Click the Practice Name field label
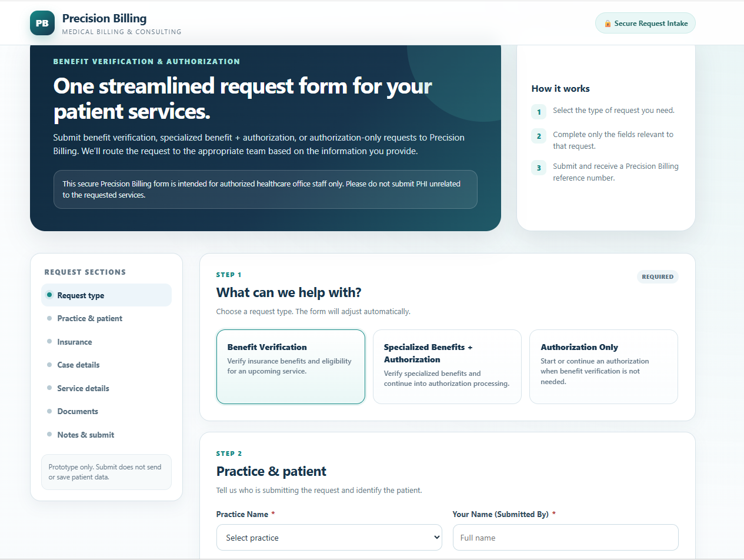This screenshot has width=744, height=560. [x=242, y=514]
